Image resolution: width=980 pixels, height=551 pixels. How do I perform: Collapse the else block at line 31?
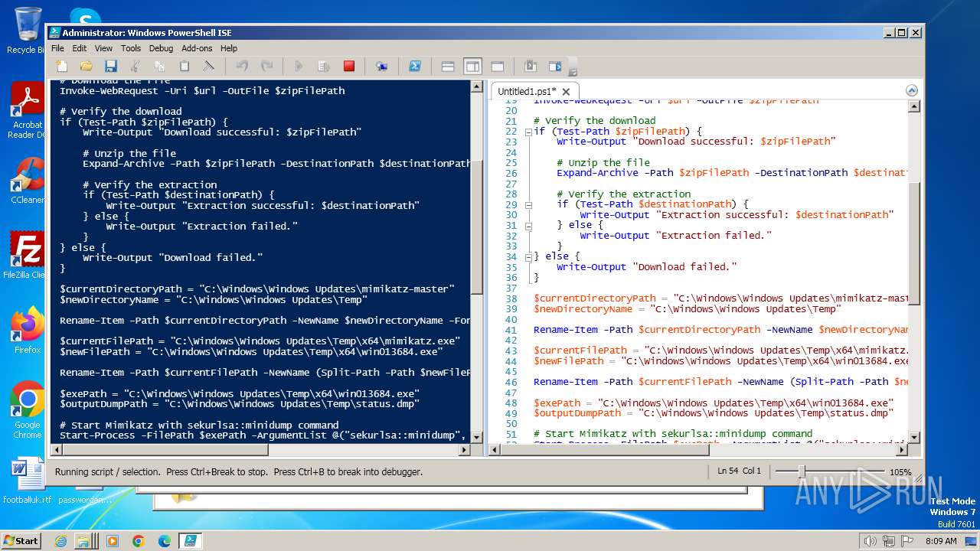point(528,226)
